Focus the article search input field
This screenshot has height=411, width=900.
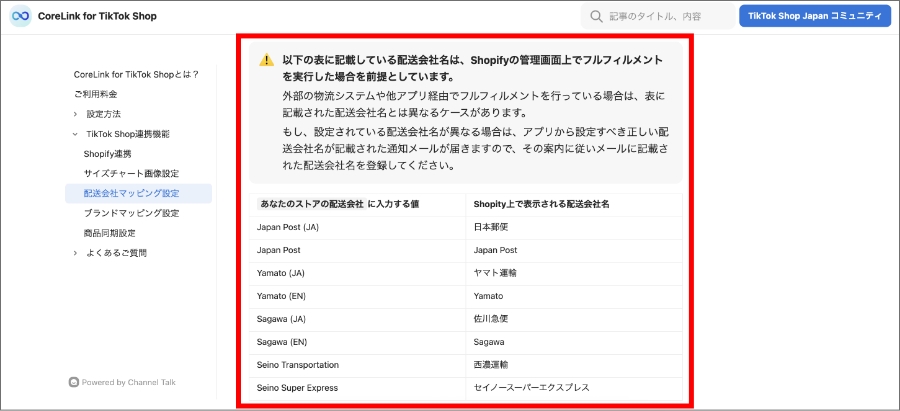tap(658, 16)
